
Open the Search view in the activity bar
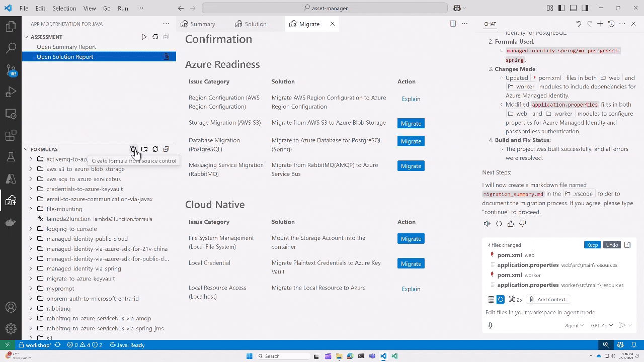[11, 48]
